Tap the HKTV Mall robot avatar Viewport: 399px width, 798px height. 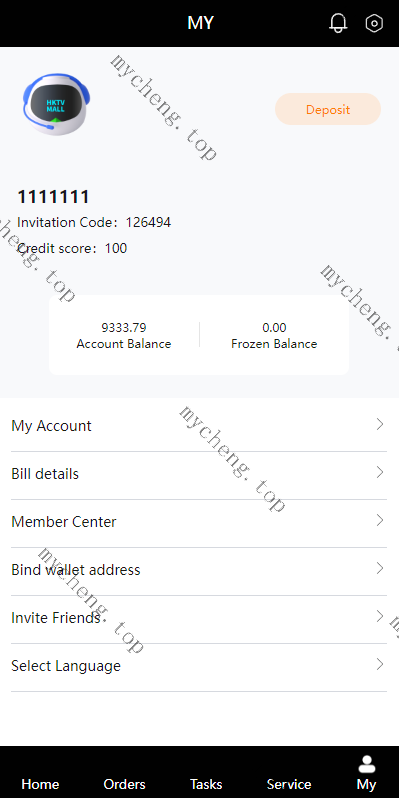pos(56,104)
